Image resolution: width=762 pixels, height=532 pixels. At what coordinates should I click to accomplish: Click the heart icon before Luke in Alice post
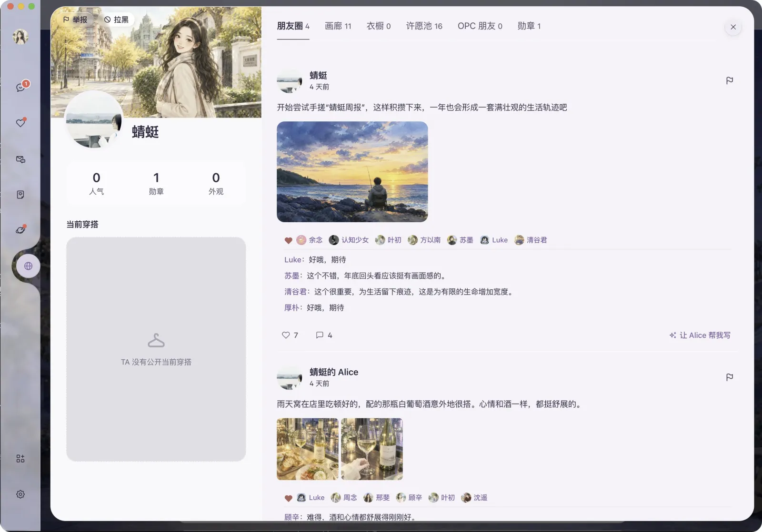point(288,498)
